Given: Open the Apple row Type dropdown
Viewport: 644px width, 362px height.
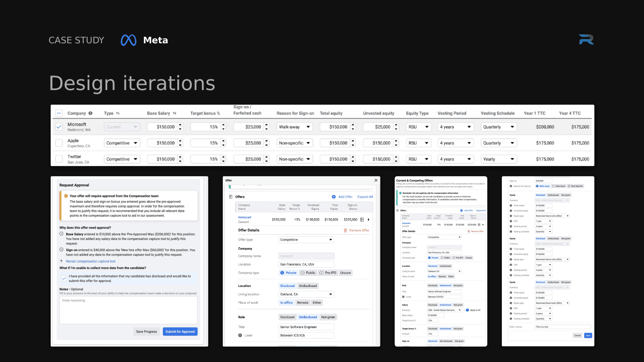Looking at the screenshot, I should pos(122,143).
